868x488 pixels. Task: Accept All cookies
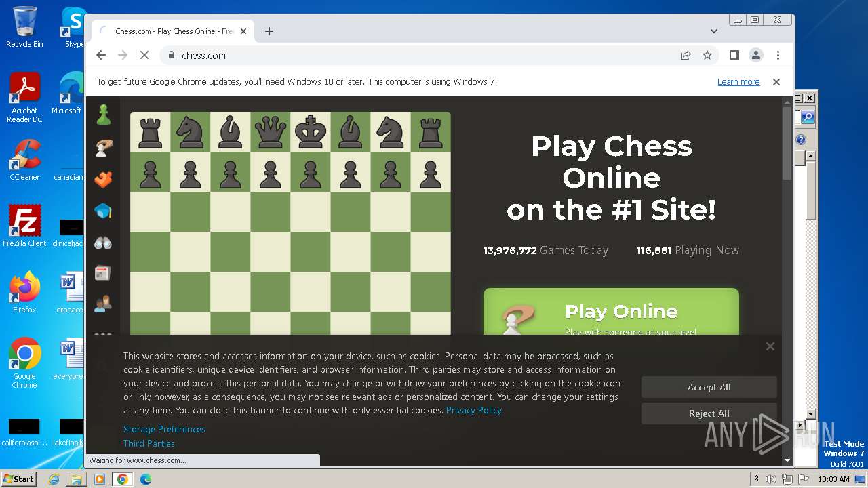(709, 387)
